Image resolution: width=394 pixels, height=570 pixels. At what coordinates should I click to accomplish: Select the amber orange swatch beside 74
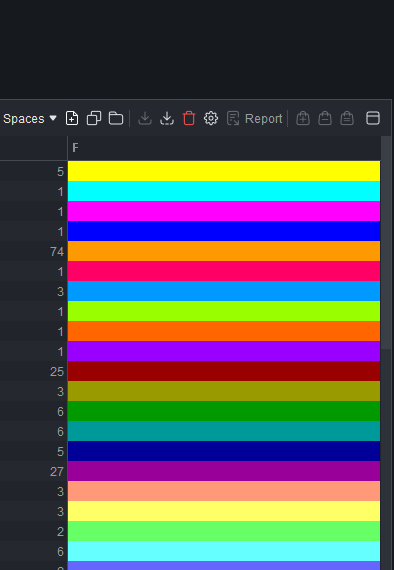224,251
